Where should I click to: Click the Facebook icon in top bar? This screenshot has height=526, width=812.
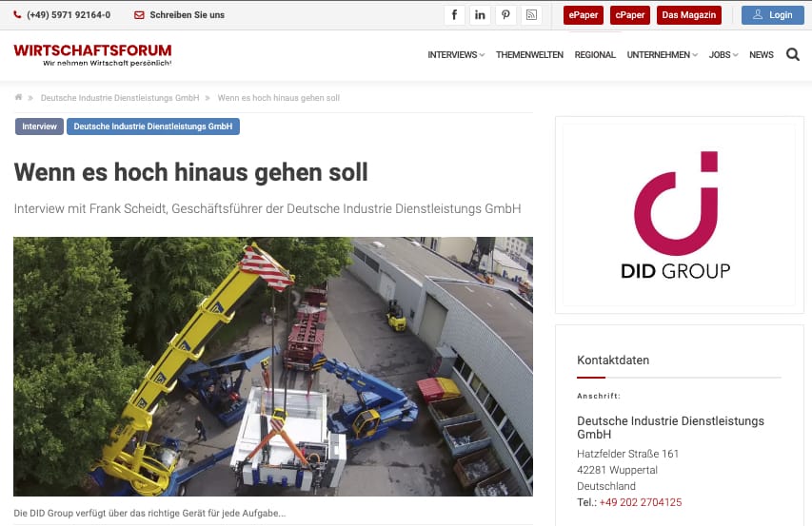coord(454,15)
